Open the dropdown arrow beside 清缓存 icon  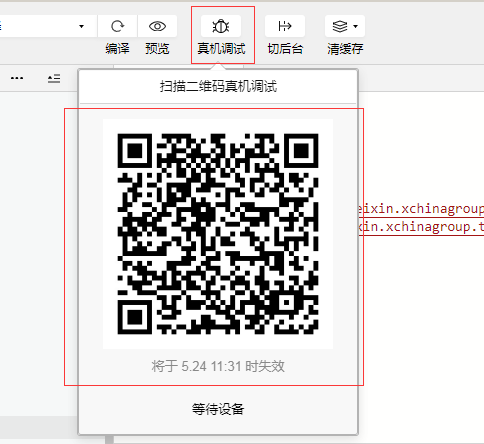click(x=356, y=26)
